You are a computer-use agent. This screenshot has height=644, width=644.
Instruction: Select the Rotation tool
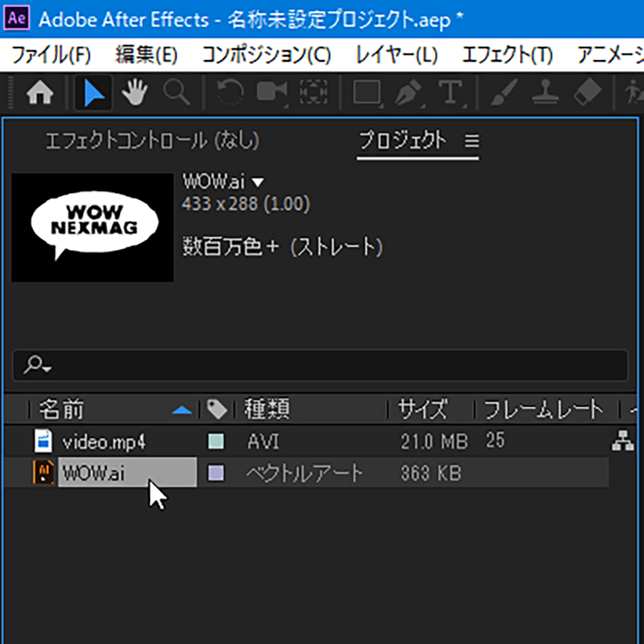pyautogui.click(x=230, y=92)
